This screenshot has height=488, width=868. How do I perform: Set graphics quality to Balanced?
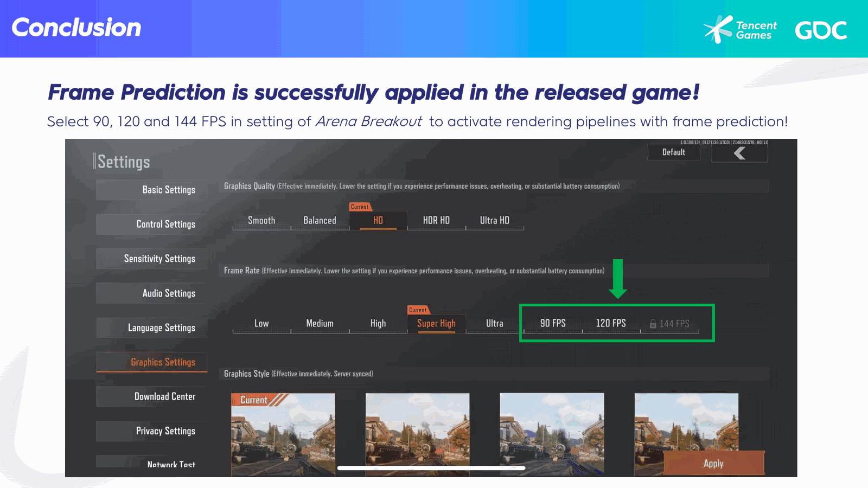coord(320,221)
